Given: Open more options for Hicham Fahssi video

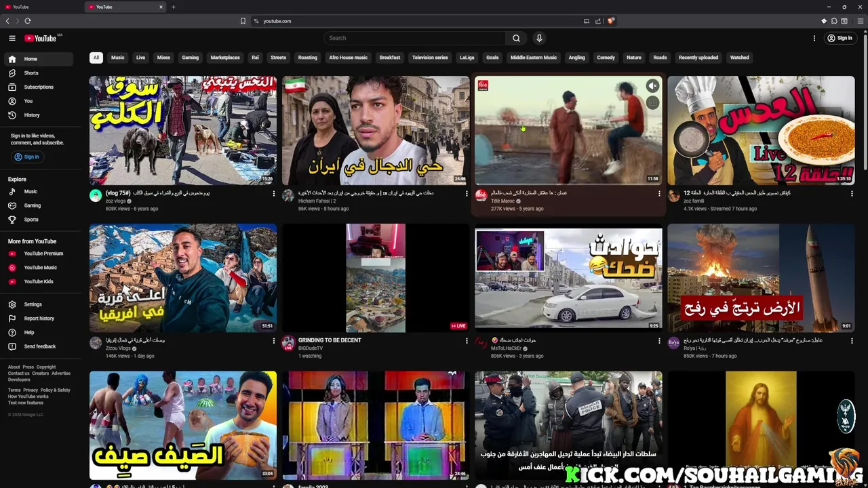Looking at the screenshot, I should [467, 193].
